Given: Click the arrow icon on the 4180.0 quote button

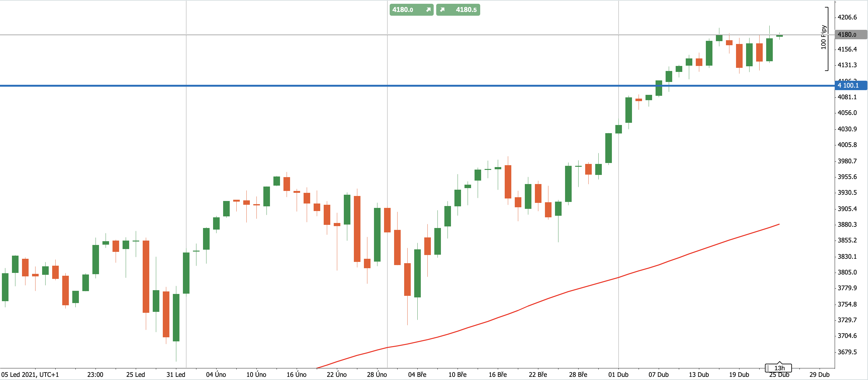Looking at the screenshot, I should (x=428, y=10).
